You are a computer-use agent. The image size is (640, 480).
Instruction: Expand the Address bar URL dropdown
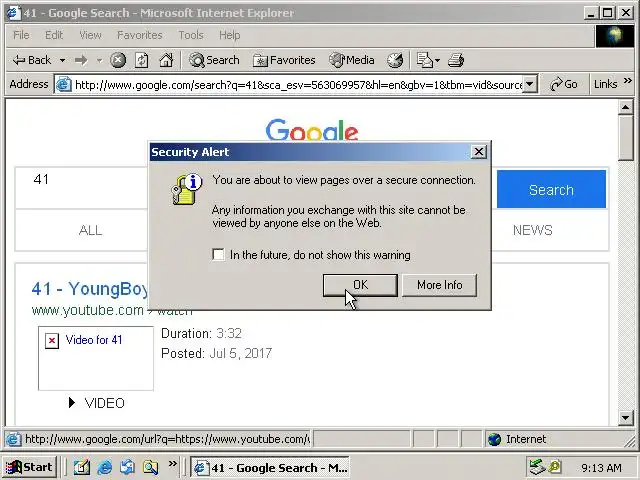pos(529,84)
